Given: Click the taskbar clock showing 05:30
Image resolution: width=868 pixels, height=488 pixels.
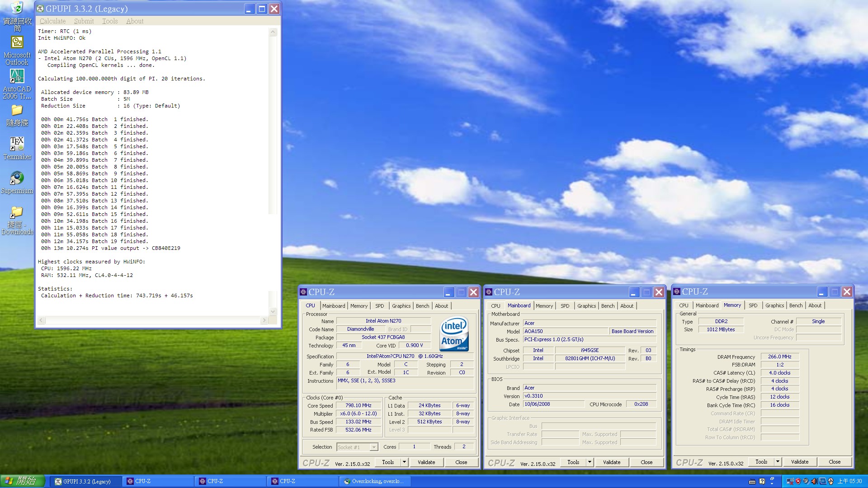Looking at the screenshot, I should click(849, 481).
